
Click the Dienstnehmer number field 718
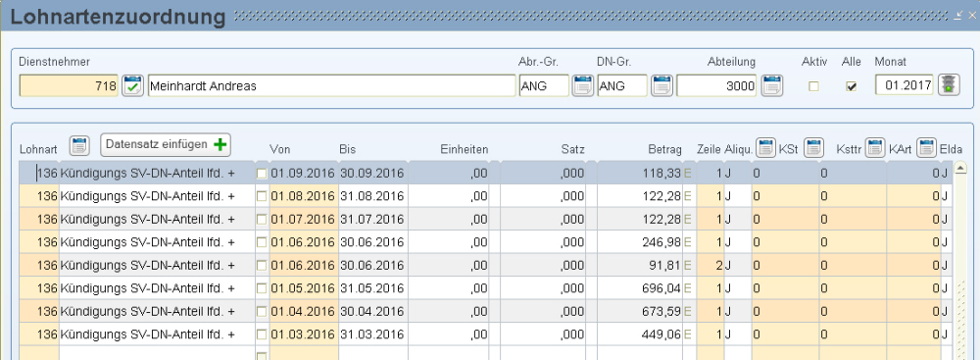(x=70, y=85)
